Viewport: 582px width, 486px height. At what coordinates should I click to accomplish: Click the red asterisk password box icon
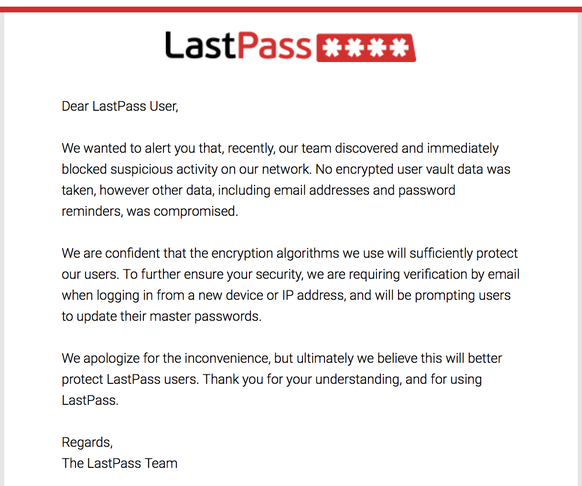click(366, 48)
